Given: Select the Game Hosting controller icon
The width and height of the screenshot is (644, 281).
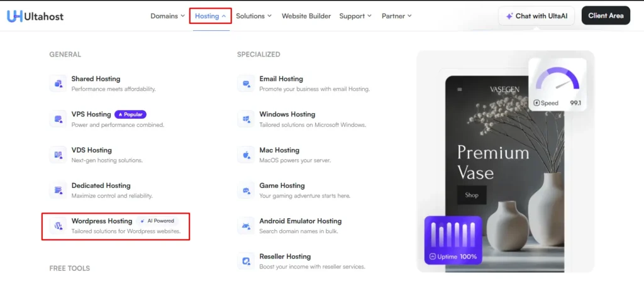Looking at the screenshot, I should pos(246,190).
